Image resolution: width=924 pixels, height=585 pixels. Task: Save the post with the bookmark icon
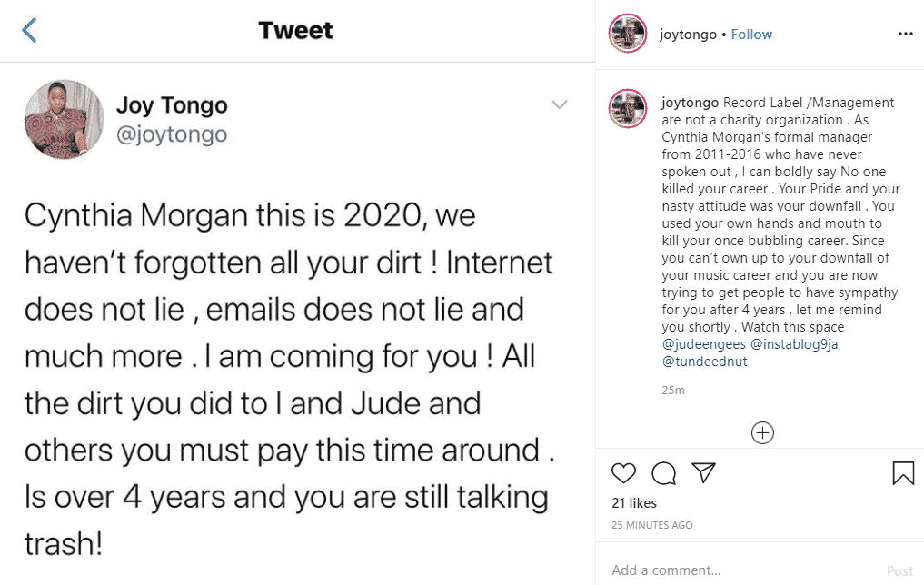point(902,473)
